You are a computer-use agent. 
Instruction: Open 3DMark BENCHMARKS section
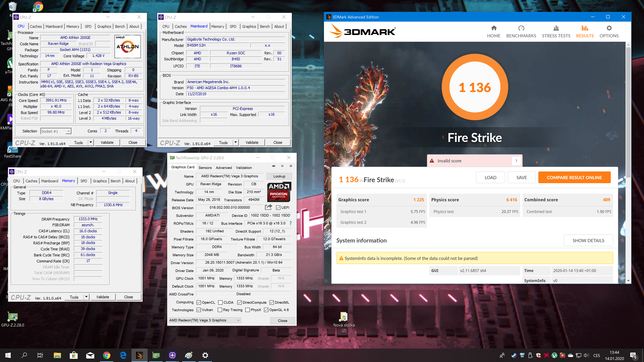click(x=521, y=32)
